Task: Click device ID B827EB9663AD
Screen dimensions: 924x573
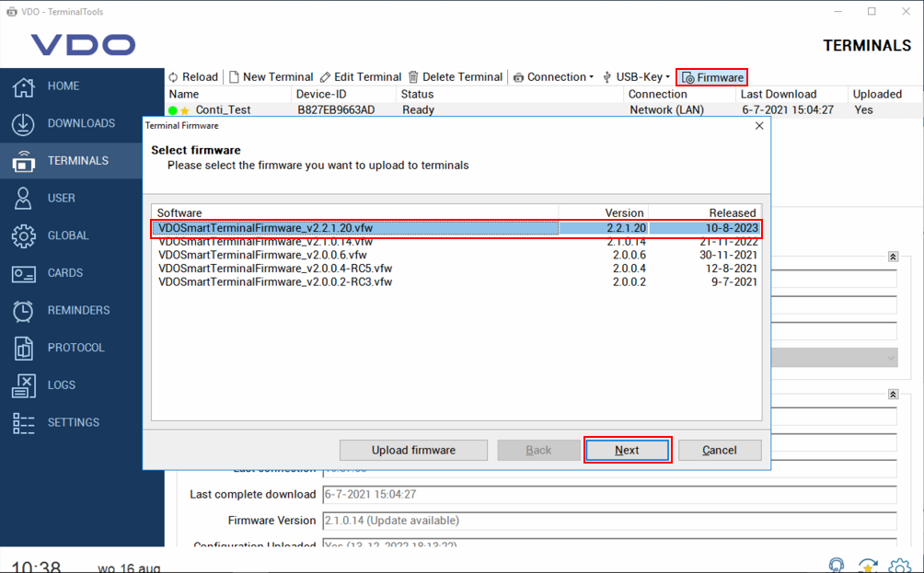Action: [336, 110]
